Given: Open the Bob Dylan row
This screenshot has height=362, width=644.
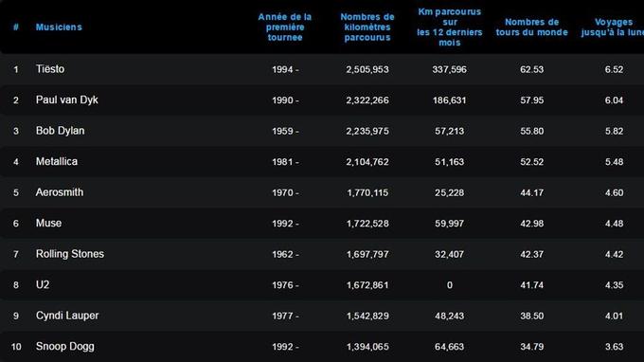Looking at the screenshot, I should click(x=60, y=131).
